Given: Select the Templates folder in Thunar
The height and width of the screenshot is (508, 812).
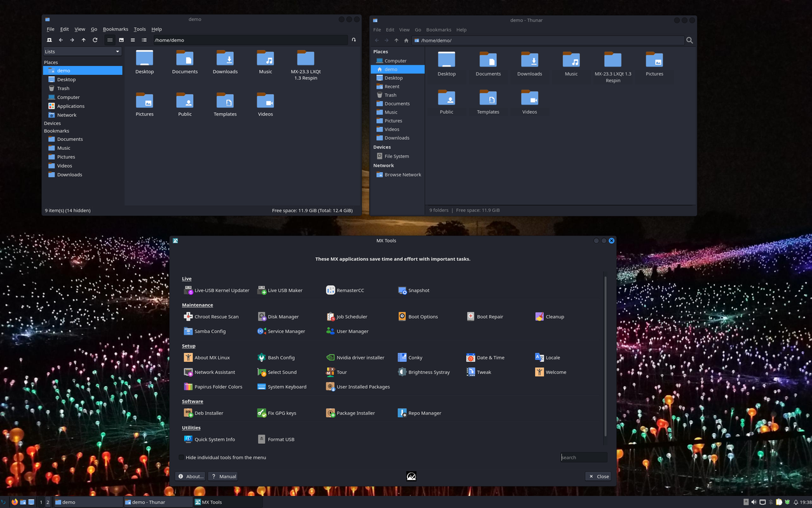Looking at the screenshot, I should [x=488, y=102].
